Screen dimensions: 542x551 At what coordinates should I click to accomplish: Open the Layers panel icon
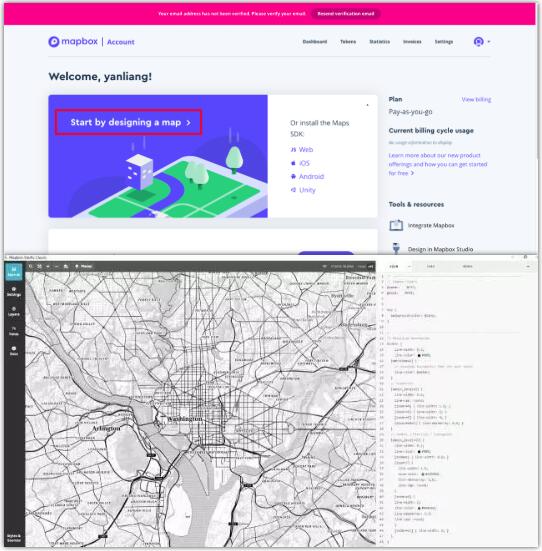click(x=14, y=311)
